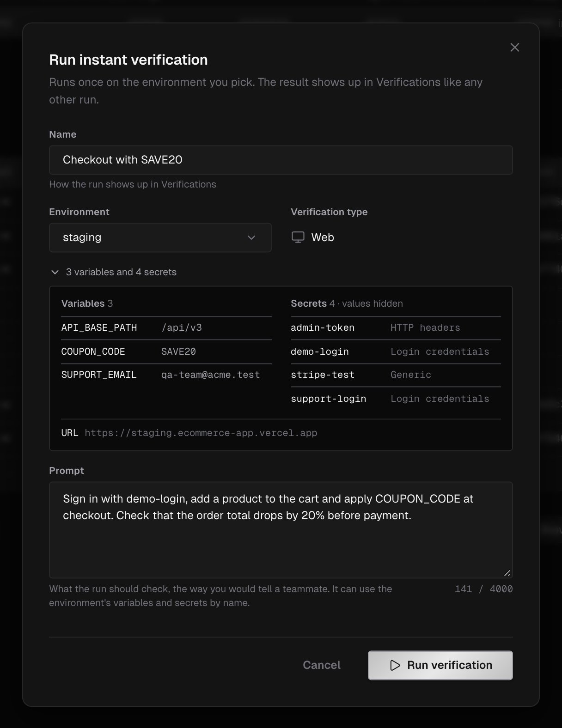Click the Variables 3 heading
Screen dimensions: 562x728
click(x=87, y=303)
